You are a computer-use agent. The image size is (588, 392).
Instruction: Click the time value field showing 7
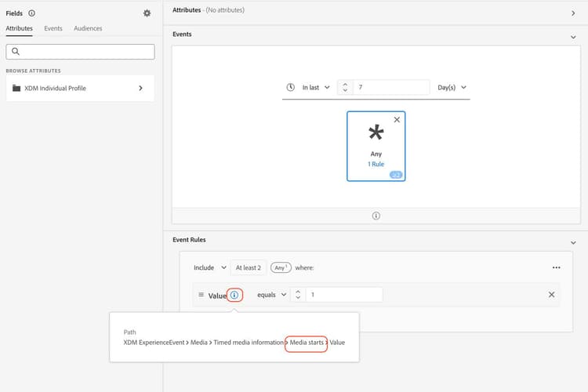[390, 87]
